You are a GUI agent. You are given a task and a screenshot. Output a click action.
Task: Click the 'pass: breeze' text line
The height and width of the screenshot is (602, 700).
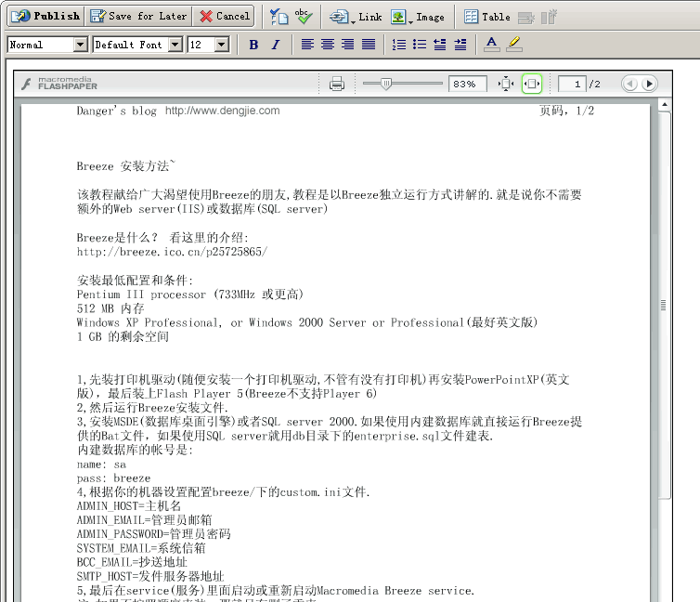(x=113, y=478)
